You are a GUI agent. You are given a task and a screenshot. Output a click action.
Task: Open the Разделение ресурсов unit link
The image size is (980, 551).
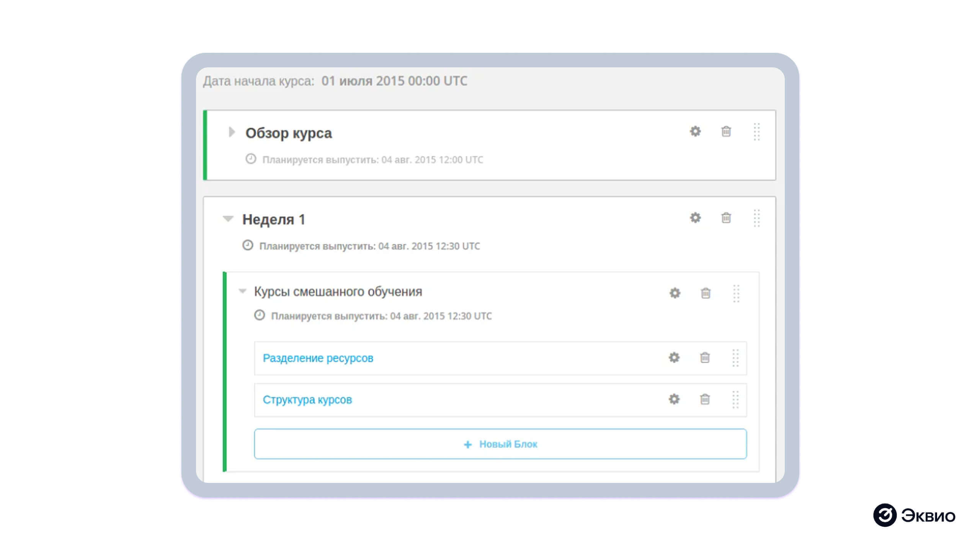click(x=318, y=358)
